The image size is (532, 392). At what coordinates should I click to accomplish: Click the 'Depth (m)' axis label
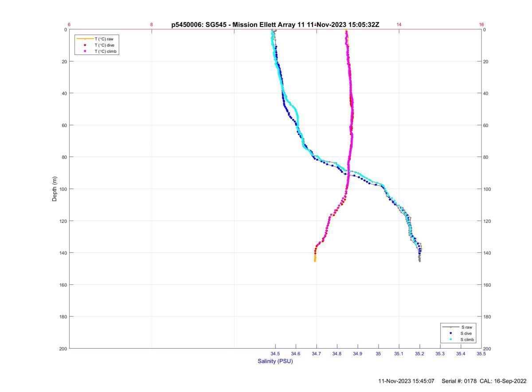[55, 189]
